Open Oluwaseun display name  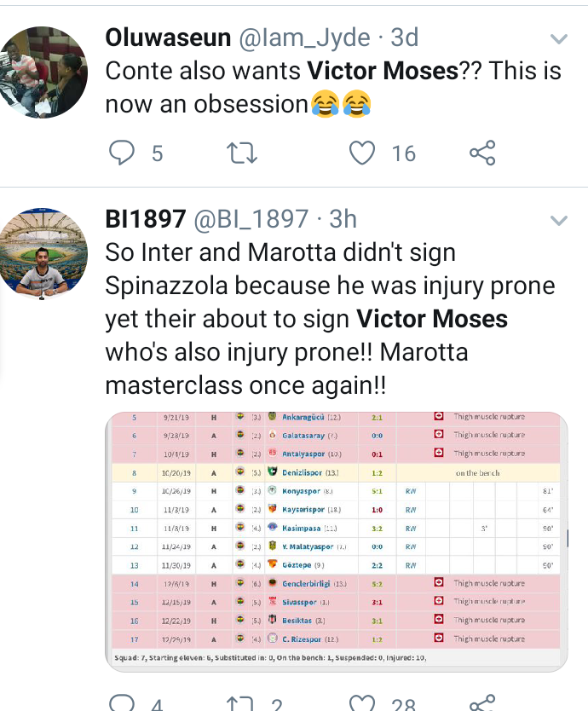tap(168, 38)
